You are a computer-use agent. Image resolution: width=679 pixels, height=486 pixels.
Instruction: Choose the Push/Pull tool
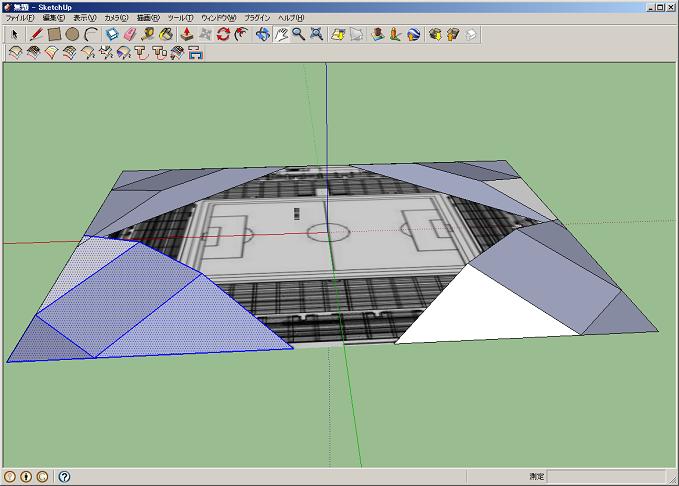(x=186, y=34)
